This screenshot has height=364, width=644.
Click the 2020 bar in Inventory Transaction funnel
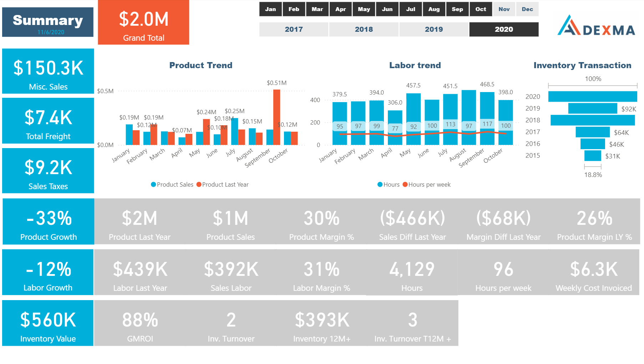pyautogui.click(x=592, y=96)
